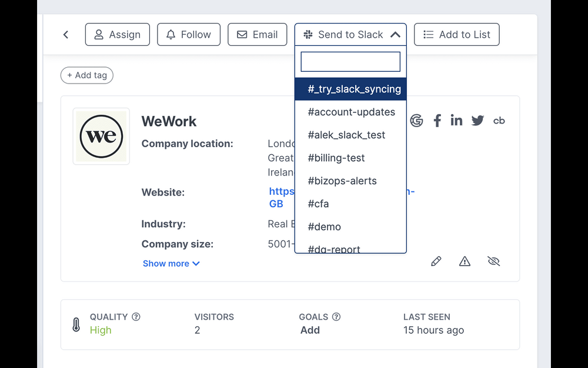Open the Facebook profile icon

(x=437, y=121)
